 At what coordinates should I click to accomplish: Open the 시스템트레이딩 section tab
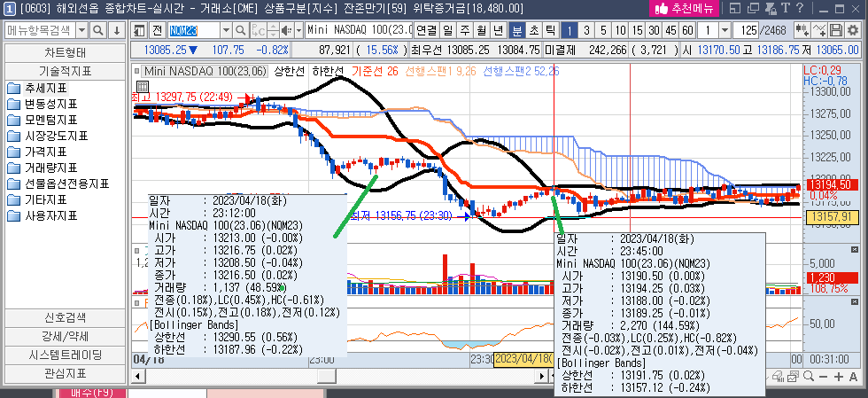66,355
